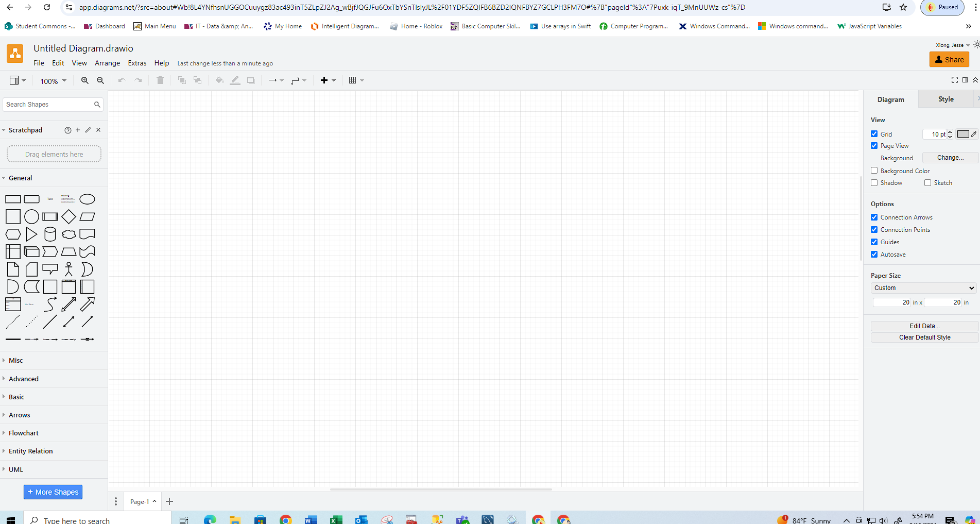Viewport: 980px width, 524px height.
Task: Turn off Connection Arrows
Action: [874, 217]
